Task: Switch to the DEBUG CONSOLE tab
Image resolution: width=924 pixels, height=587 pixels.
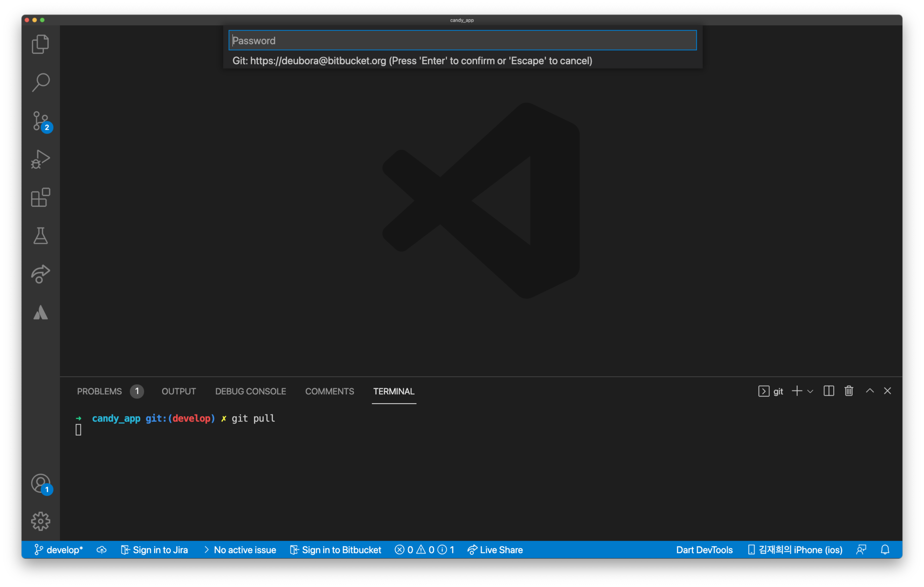Action: [250, 391]
